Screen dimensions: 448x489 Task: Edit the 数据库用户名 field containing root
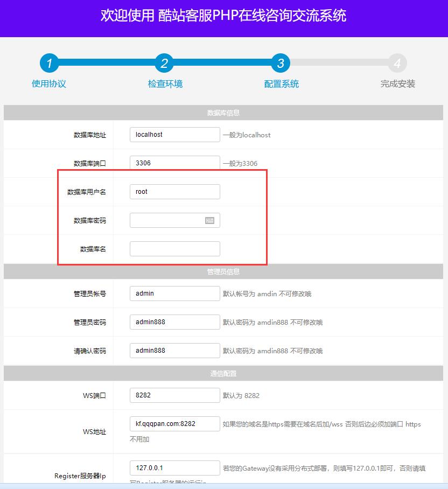174,192
